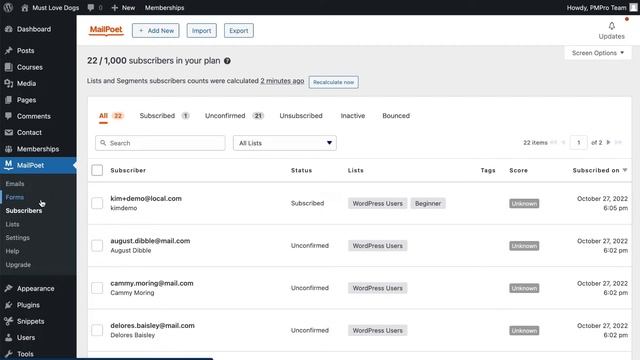The height and width of the screenshot is (360, 640).
Task: Open the Must Love Dogs site home
Action: [x=50, y=7]
